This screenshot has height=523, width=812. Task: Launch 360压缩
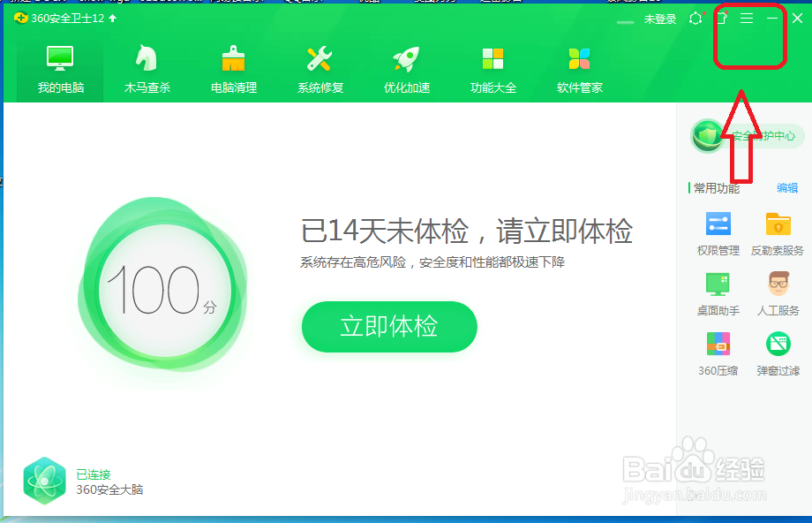click(718, 354)
